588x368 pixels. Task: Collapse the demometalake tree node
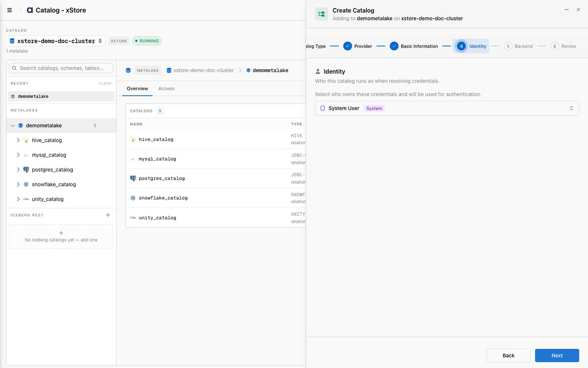point(13,126)
